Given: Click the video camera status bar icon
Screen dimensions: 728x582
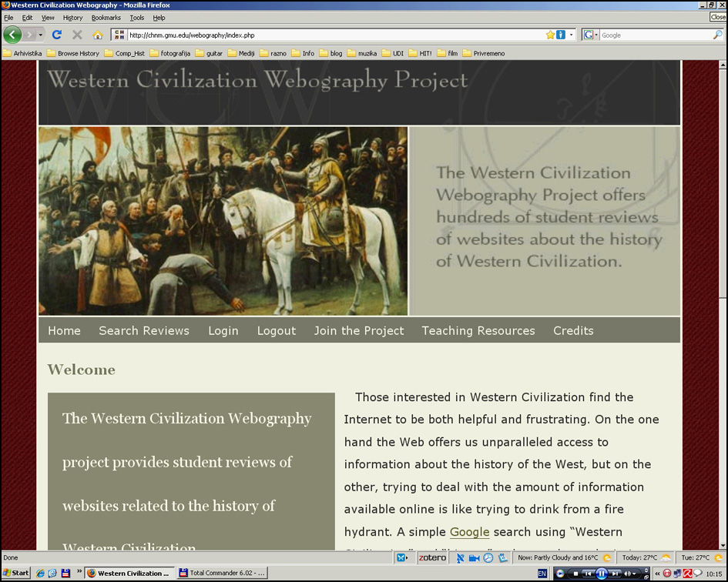Looking at the screenshot, I should click(x=474, y=557).
